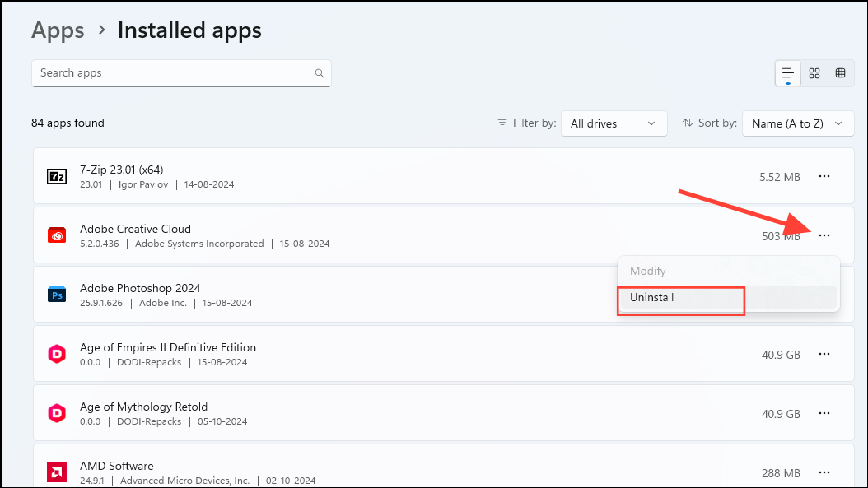
Task: Click the 05-10-2024 install date
Action: 222,421
